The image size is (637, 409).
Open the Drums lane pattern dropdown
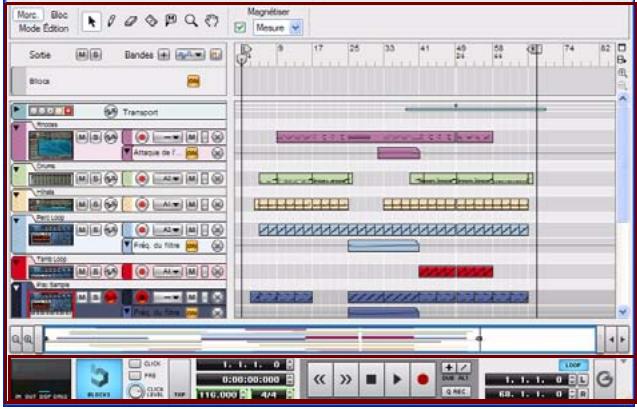point(167,178)
